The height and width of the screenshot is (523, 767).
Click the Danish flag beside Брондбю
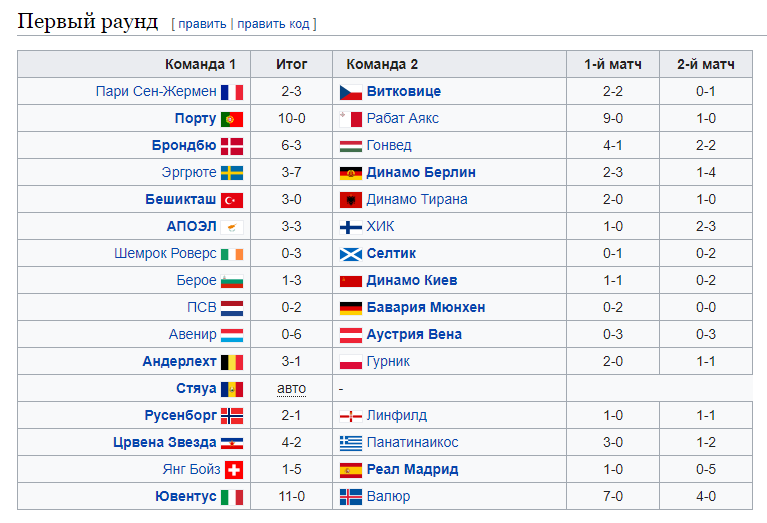tap(232, 146)
